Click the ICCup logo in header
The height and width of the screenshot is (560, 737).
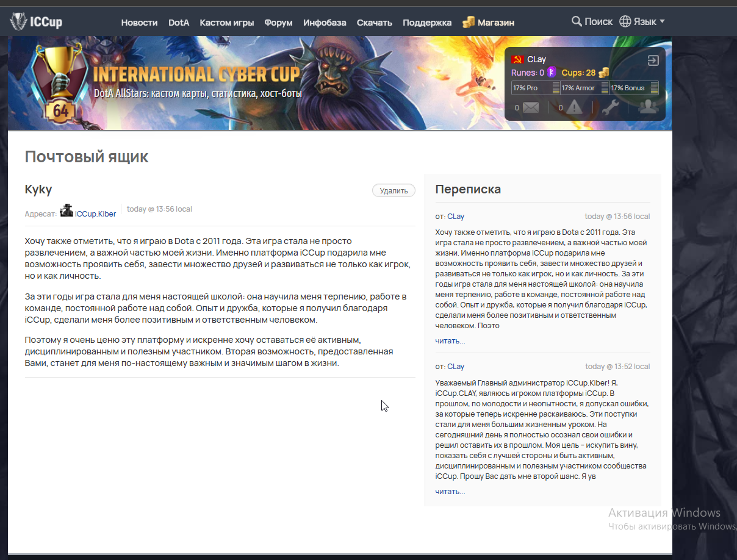click(x=36, y=22)
